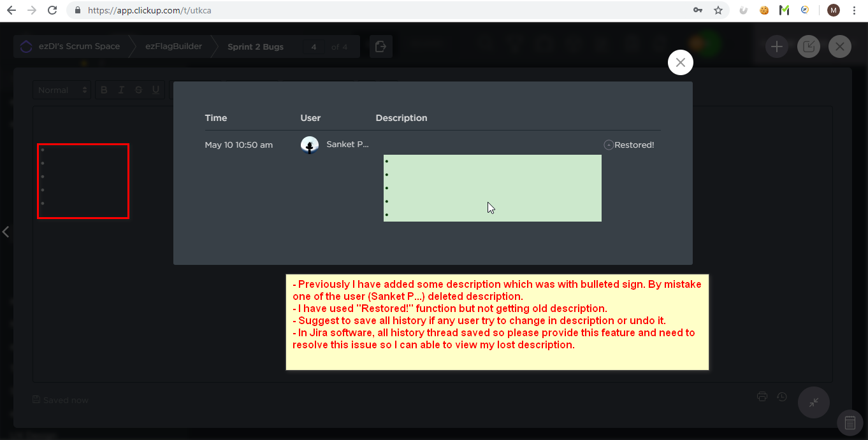Toggle strikethrough formatting in editor
The image size is (868, 440).
[138, 90]
